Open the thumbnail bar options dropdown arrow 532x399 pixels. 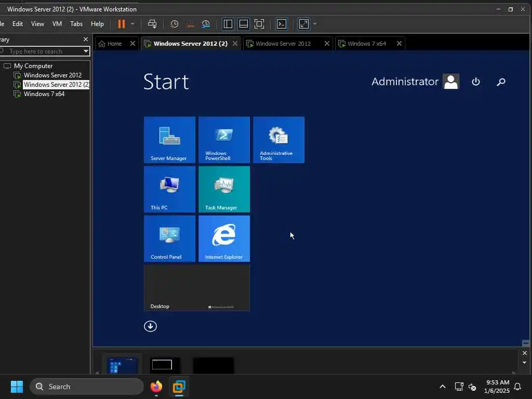(525, 363)
